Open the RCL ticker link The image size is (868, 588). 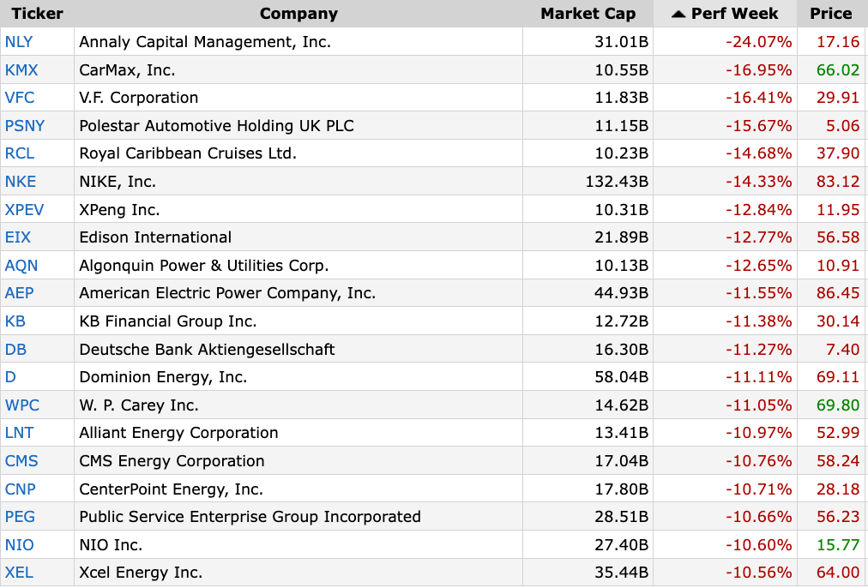coord(20,153)
